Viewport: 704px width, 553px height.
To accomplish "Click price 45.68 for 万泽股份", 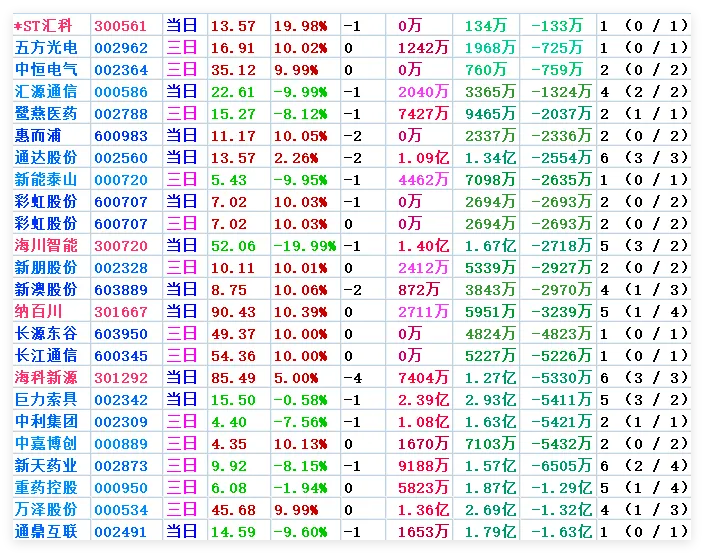I will (x=233, y=510).
